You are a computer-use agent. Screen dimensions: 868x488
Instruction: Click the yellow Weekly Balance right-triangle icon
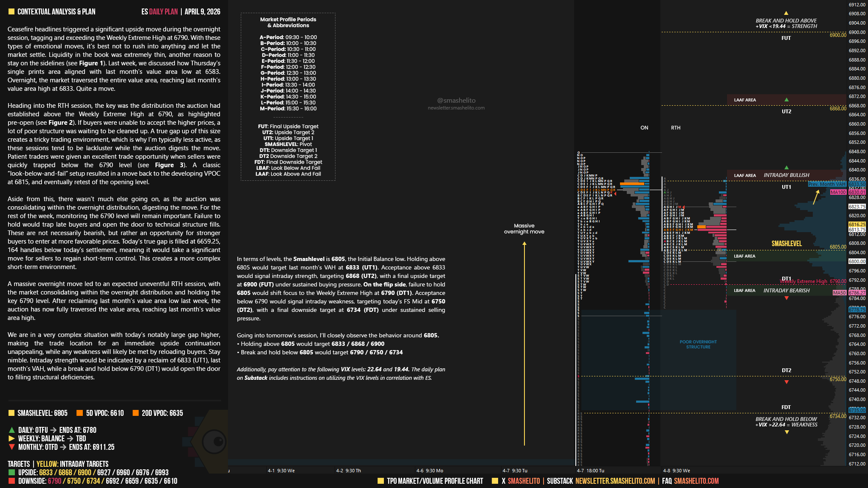[x=12, y=438]
